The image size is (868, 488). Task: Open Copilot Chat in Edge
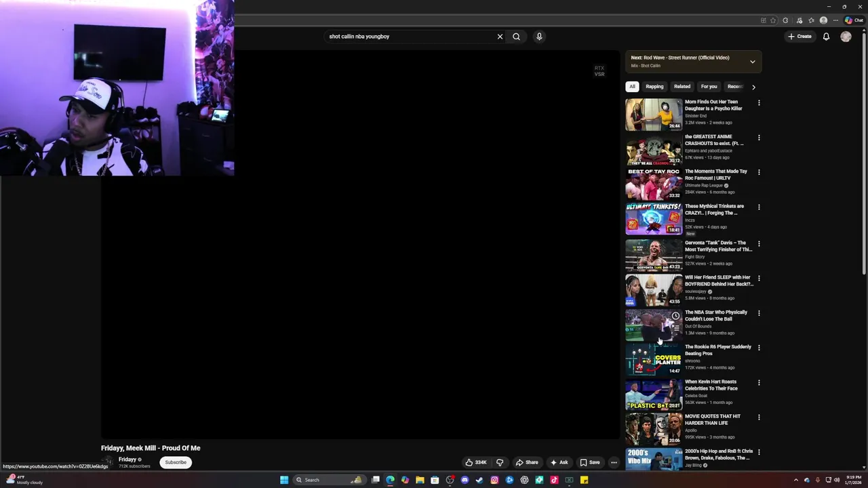(854, 20)
